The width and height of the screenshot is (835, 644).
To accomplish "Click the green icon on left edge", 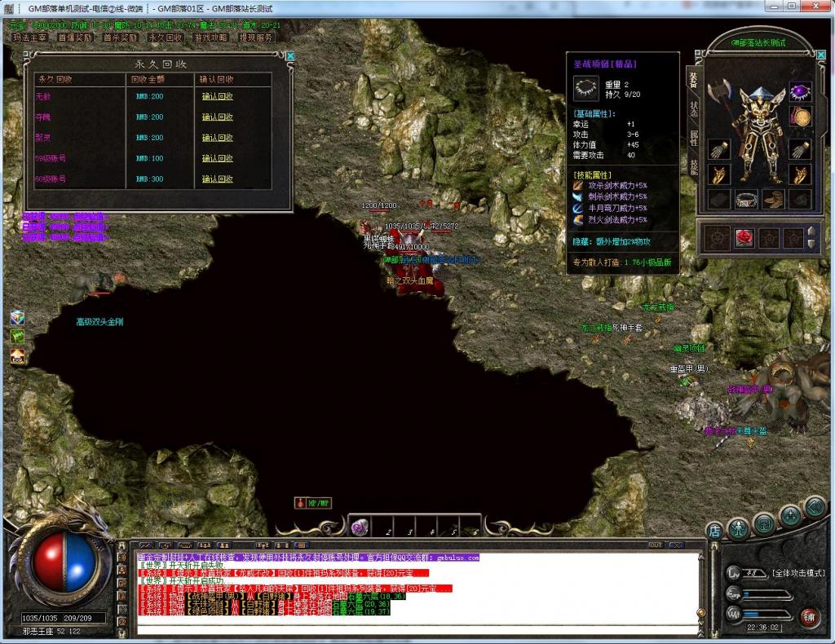I will pyautogui.click(x=17, y=337).
